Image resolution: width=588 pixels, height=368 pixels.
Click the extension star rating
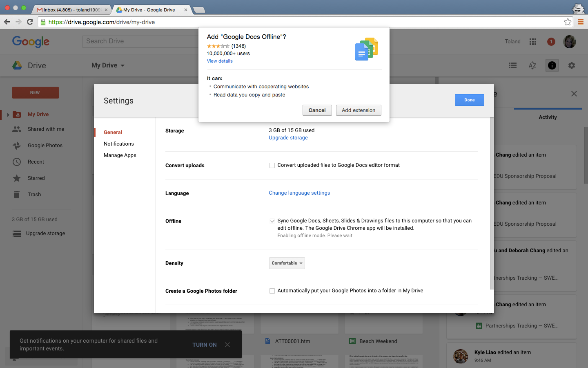click(x=218, y=46)
